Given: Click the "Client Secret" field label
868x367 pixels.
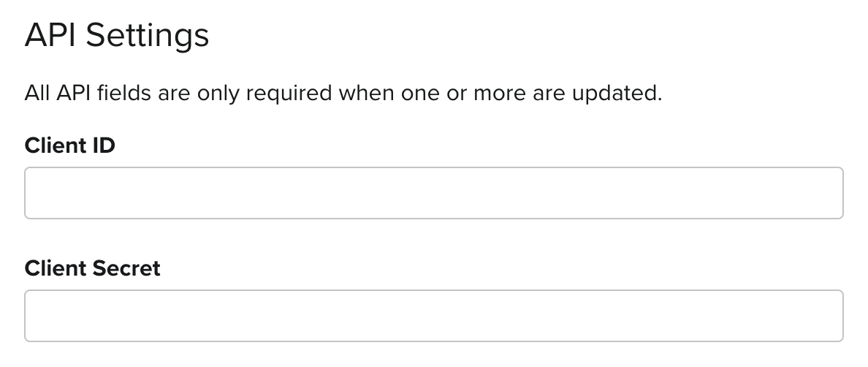Looking at the screenshot, I should point(92,268).
